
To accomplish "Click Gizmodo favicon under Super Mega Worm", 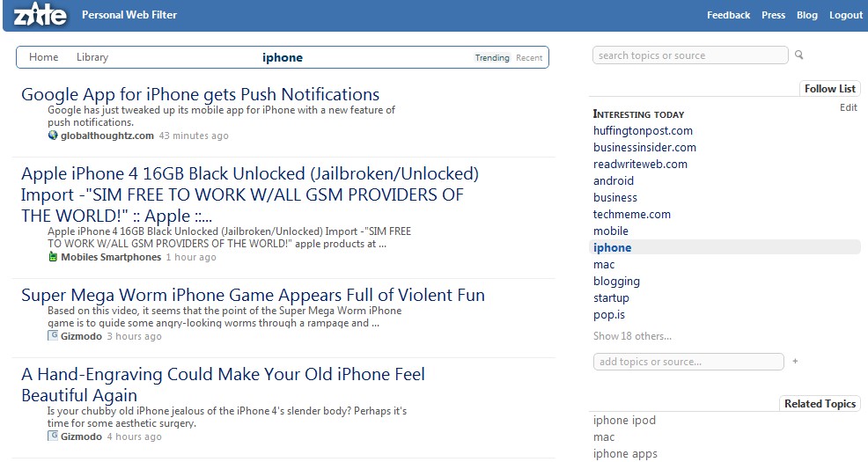I will click(53, 336).
